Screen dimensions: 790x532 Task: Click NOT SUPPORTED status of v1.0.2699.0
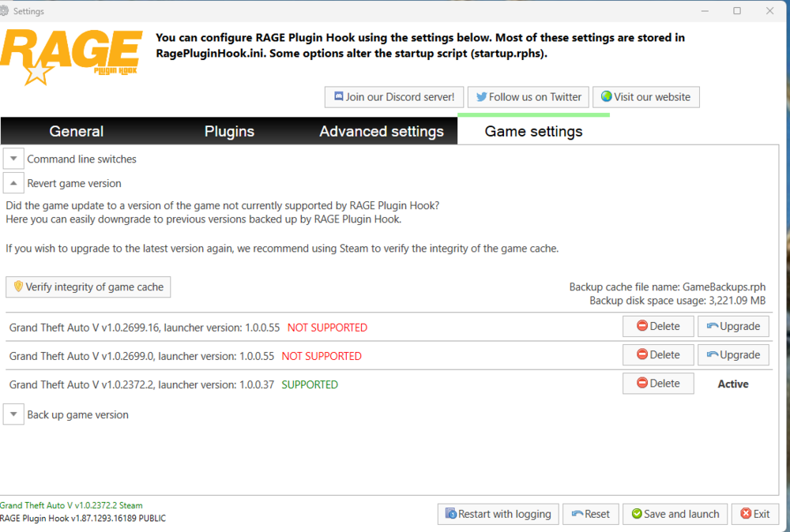(x=322, y=356)
